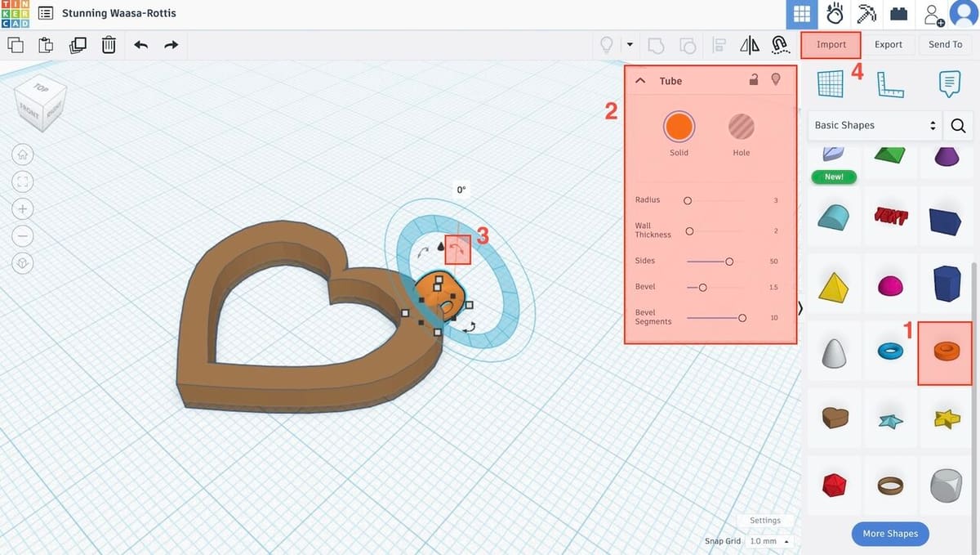Image resolution: width=980 pixels, height=555 pixels.
Task: Click the Import button
Action: pos(831,45)
